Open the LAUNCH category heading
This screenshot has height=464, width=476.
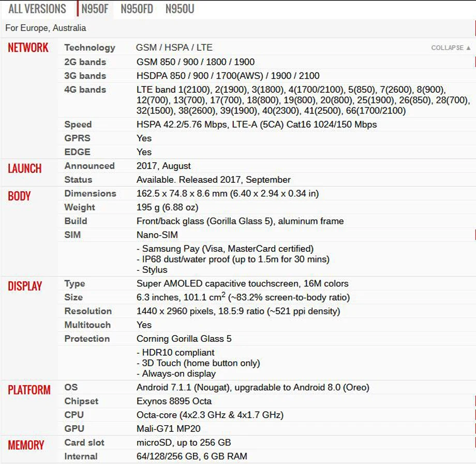tap(25, 169)
